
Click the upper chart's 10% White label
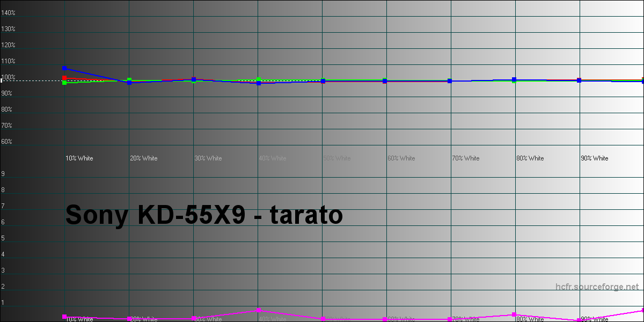coord(79,158)
